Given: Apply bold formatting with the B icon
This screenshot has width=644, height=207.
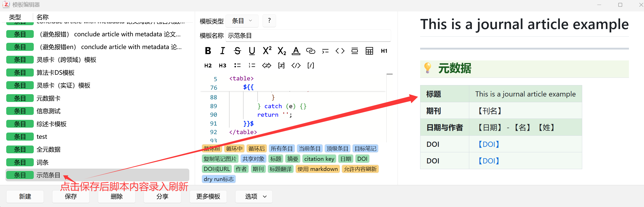Looking at the screenshot, I should click(x=208, y=51).
